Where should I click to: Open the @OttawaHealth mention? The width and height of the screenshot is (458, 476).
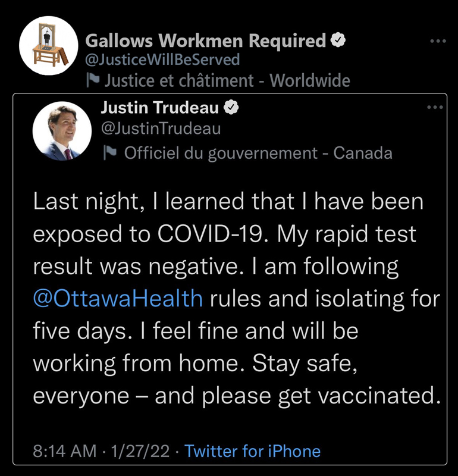pos(118,298)
